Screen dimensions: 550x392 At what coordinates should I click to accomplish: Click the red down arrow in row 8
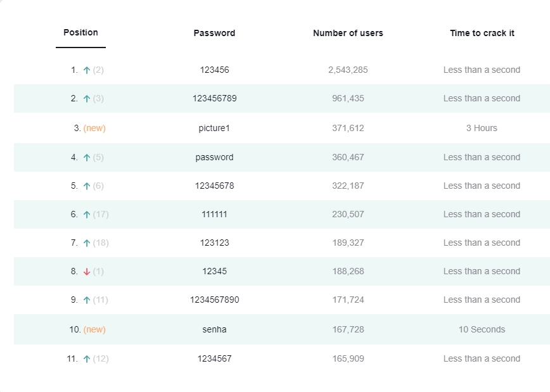(86, 272)
